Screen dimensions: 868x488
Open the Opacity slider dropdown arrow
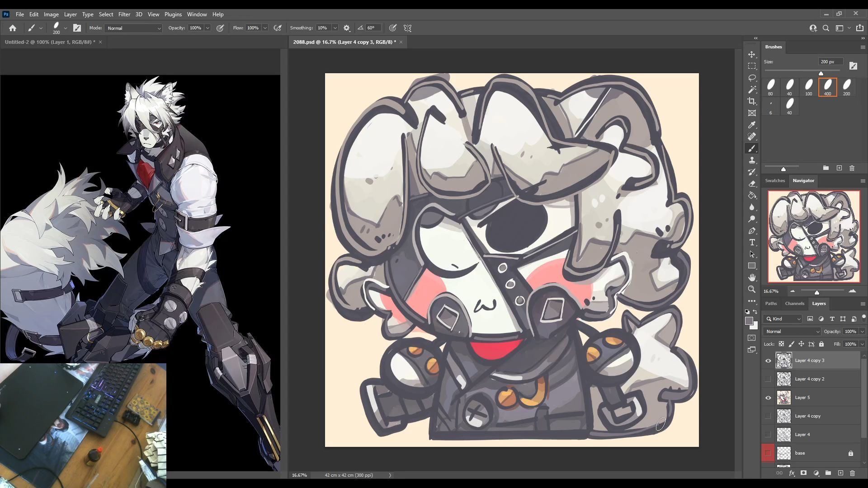click(x=208, y=28)
